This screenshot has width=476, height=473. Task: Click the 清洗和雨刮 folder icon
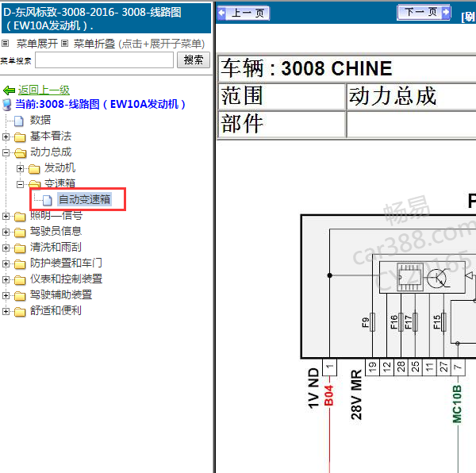click(20, 248)
